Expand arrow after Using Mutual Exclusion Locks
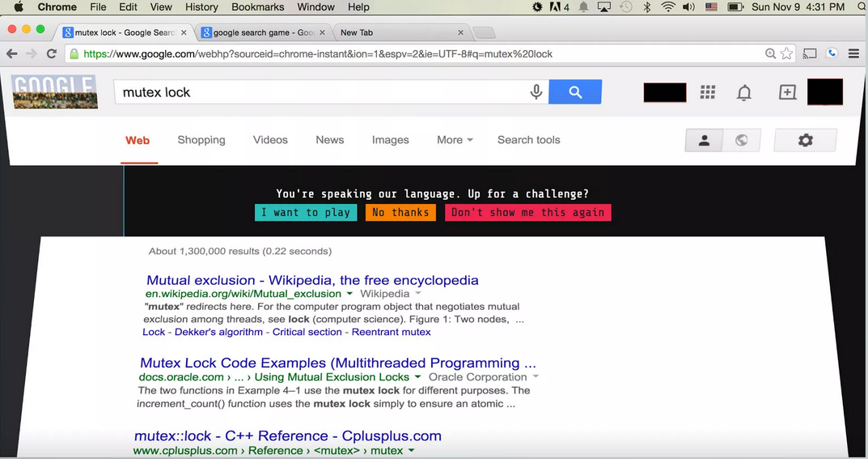This screenshot has height=459, width=868. (417, 377)
